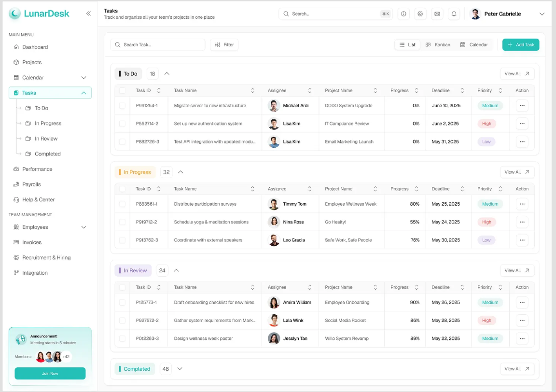Check the box for task P552714-2
The height and width of the screenshot is (392, 556).
[122, 124]
